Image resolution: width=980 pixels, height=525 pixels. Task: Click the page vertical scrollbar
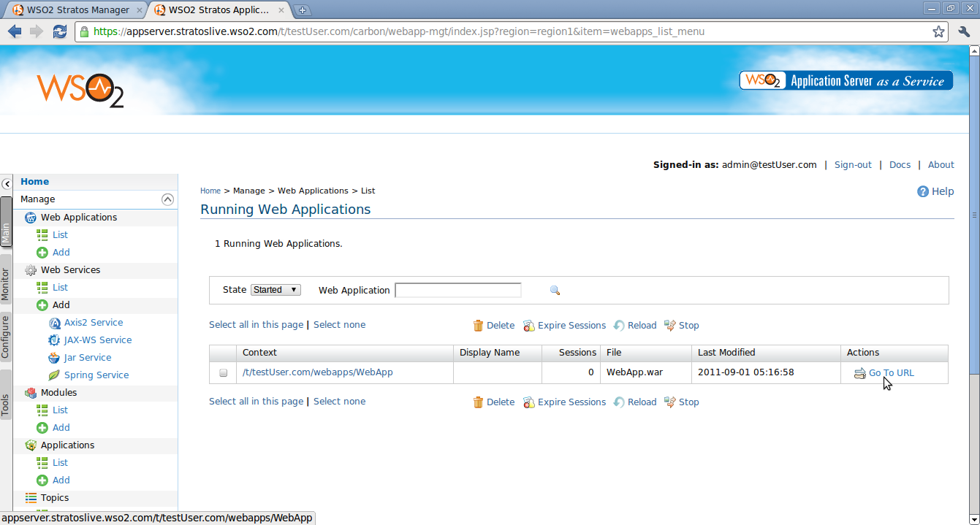(x=975, y=215)
